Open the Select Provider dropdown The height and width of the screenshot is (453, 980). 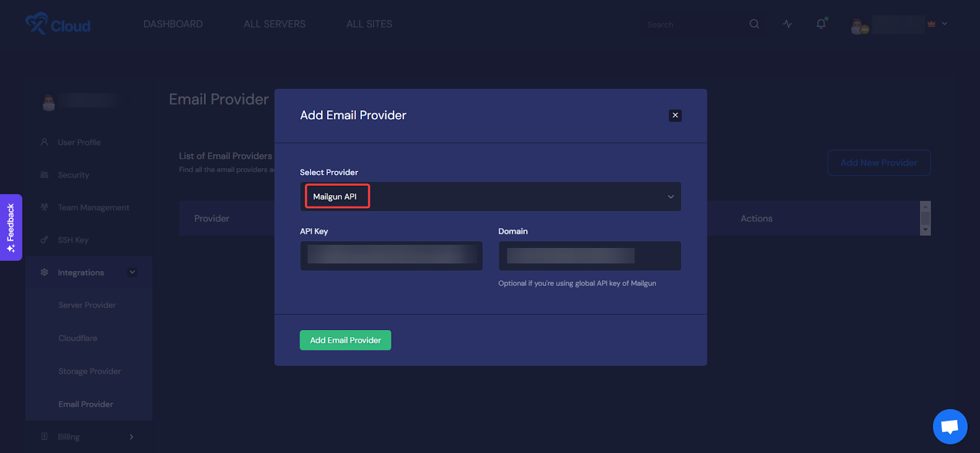[x=490, y=197]
